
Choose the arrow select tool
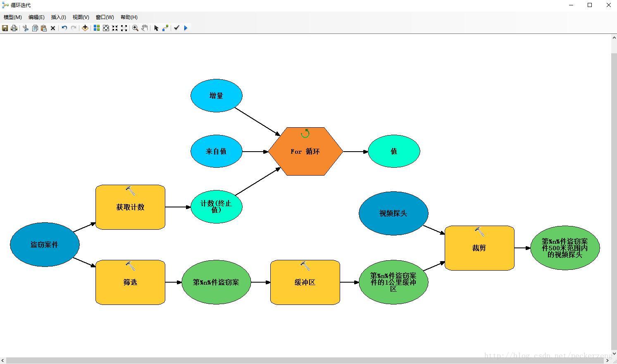(156, 28)
